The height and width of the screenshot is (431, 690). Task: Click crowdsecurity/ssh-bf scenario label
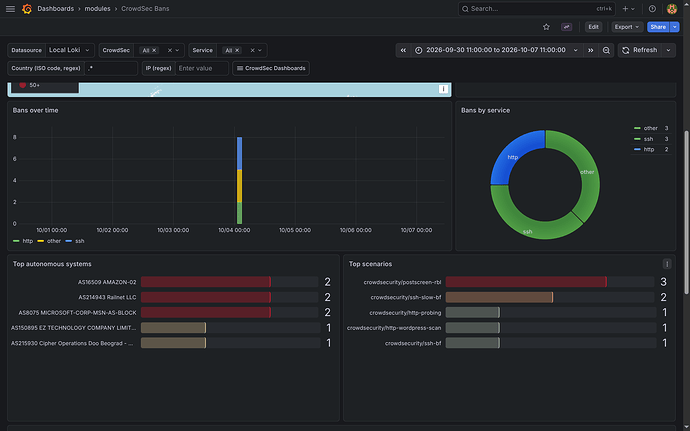pos(413,343)
